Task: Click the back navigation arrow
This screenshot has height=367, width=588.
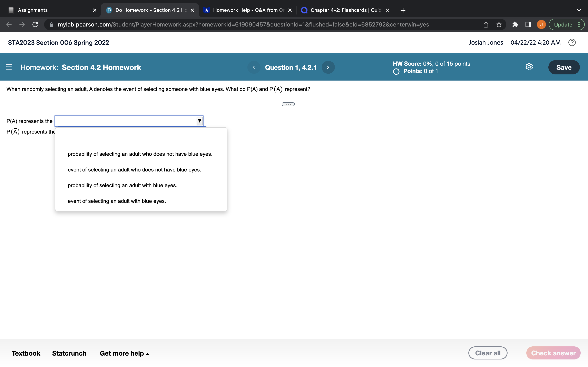Action: (x=9, y=24)
